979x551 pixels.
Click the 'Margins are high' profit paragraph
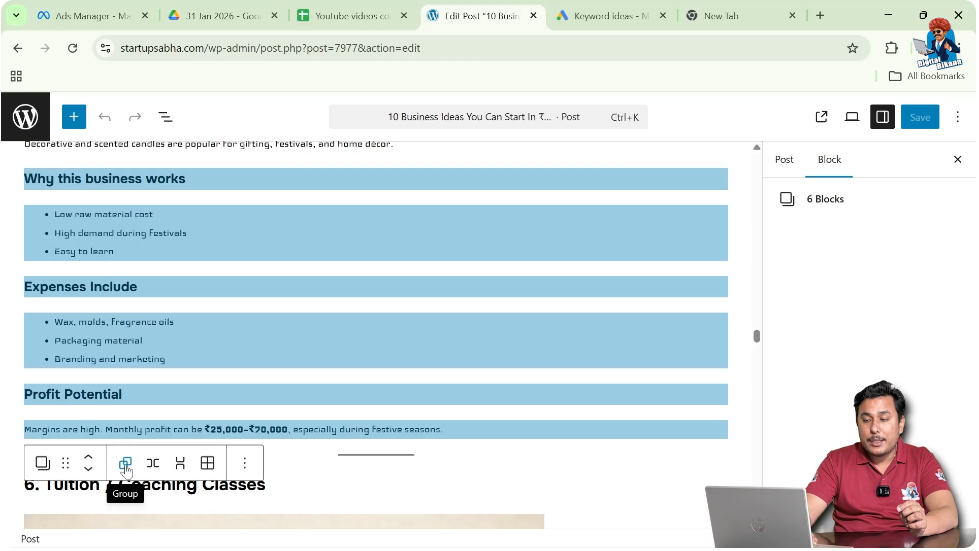376,430
